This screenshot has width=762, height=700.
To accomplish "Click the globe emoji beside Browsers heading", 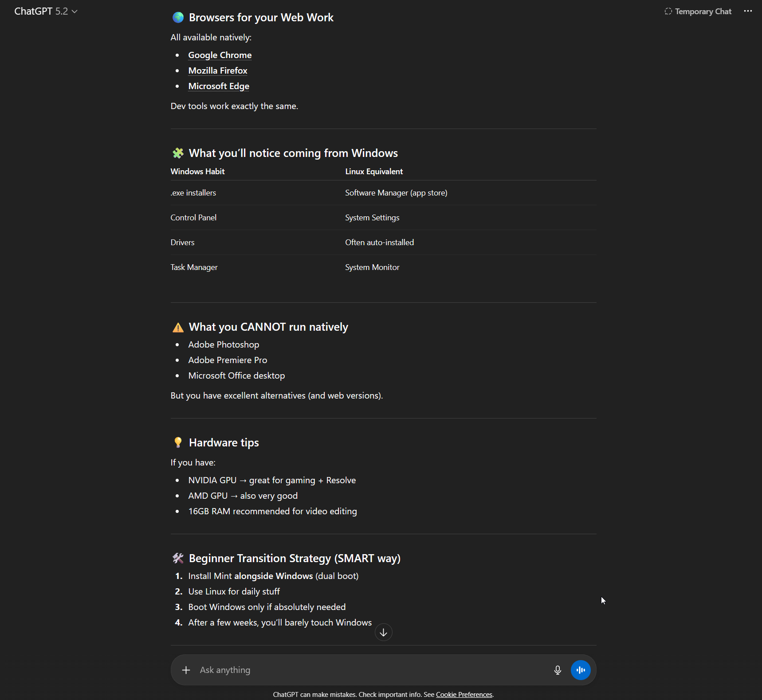I will pyautogui.click(x=178, y=17).
